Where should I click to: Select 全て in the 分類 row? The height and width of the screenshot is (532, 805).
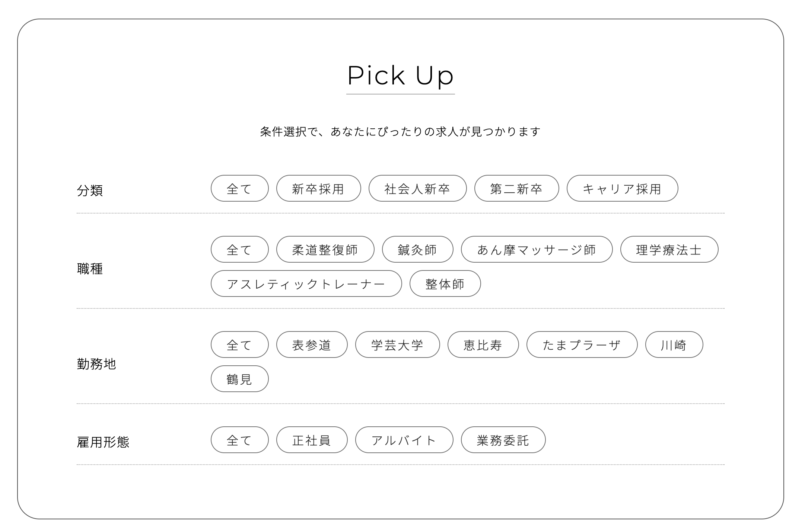pyautogui.click(x=239, y=189)
